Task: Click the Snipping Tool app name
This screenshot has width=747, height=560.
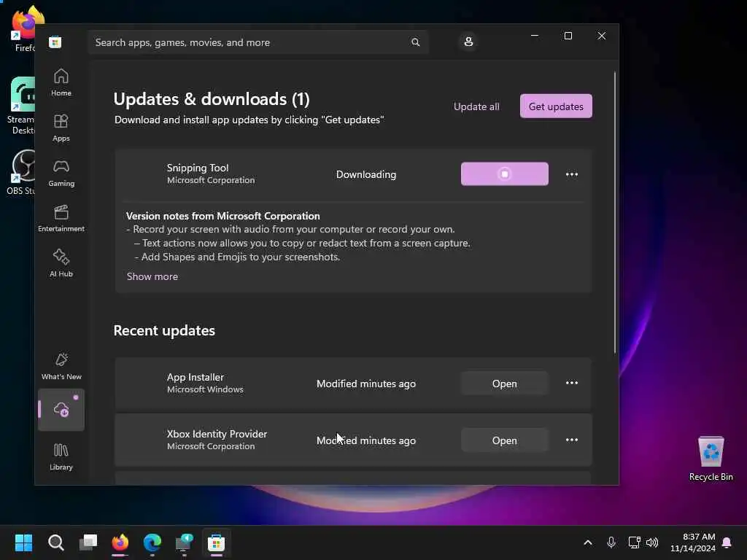Action: point(198,168)
